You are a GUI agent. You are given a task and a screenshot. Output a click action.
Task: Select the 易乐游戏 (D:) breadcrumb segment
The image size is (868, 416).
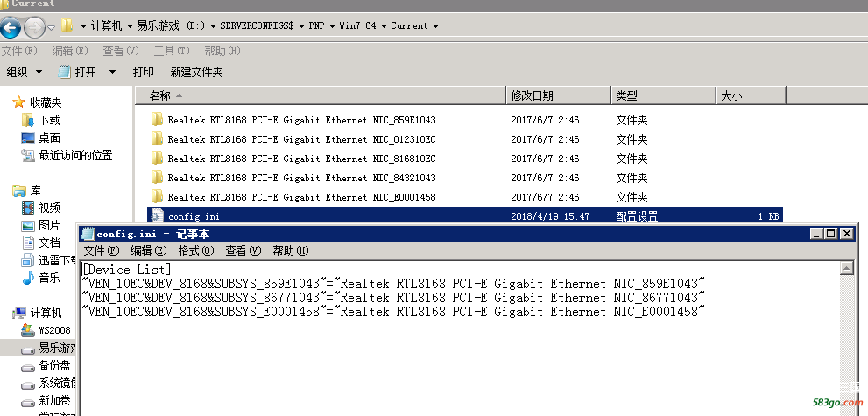pos(171,26)
